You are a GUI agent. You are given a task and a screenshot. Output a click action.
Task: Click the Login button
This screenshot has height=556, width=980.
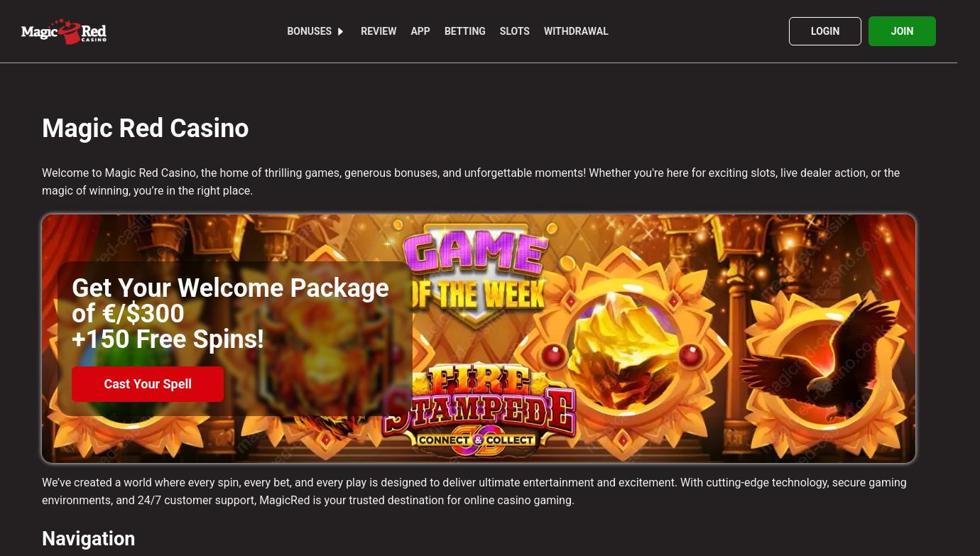point(825,31)
